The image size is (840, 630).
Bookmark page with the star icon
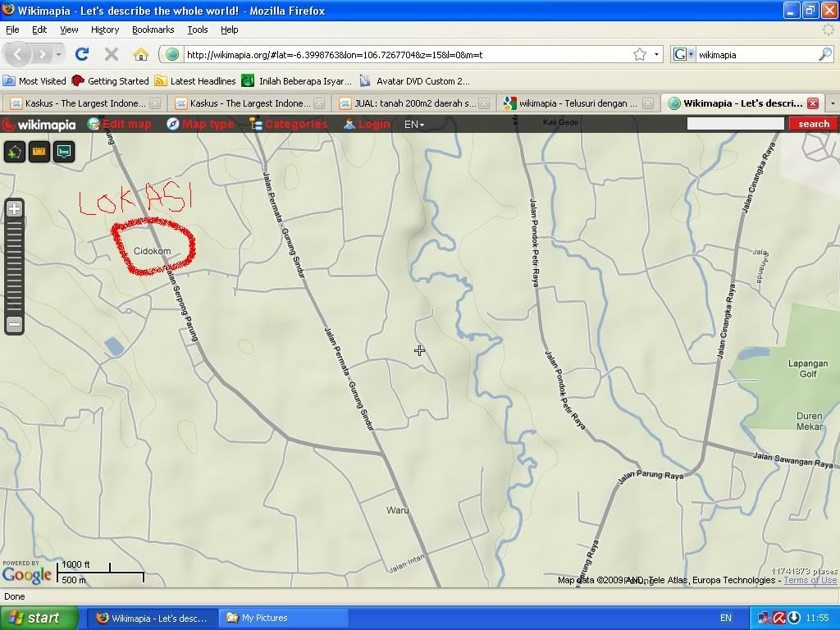coord(640,54)
